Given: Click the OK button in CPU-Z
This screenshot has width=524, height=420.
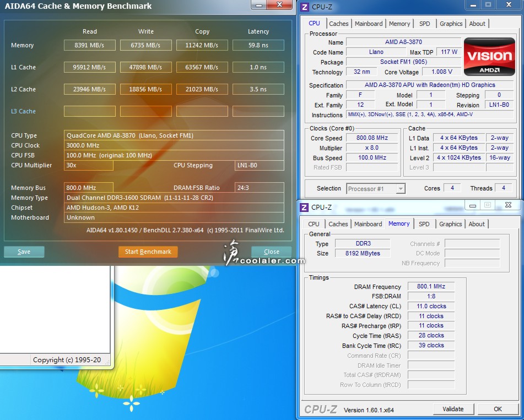Looking at the screenshot, I should pos(498,409).
